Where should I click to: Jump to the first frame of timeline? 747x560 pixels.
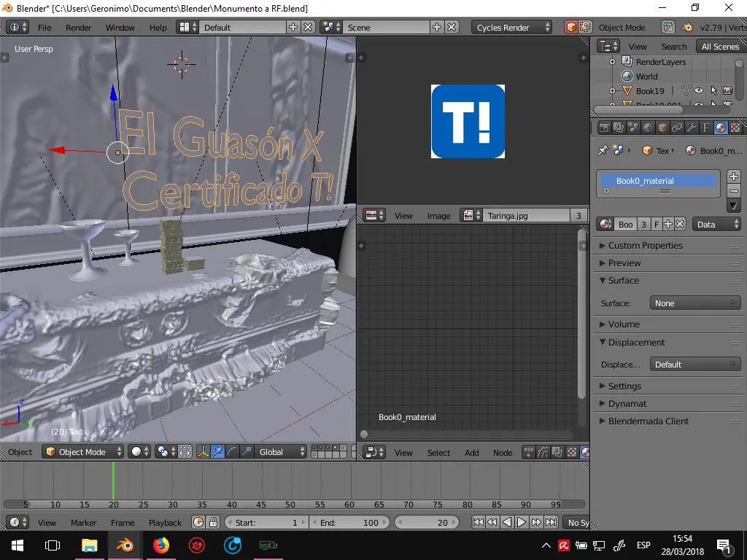(478, 522)
